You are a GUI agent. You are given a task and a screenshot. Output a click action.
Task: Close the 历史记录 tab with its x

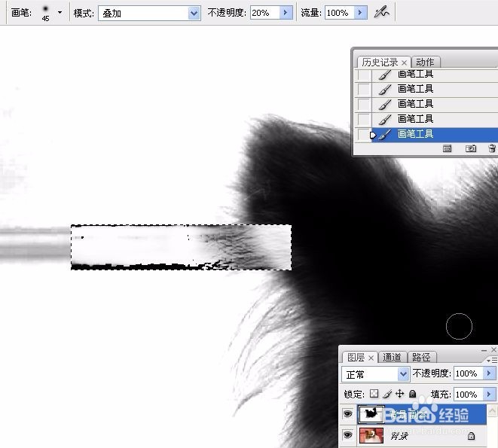coord(404,62)
